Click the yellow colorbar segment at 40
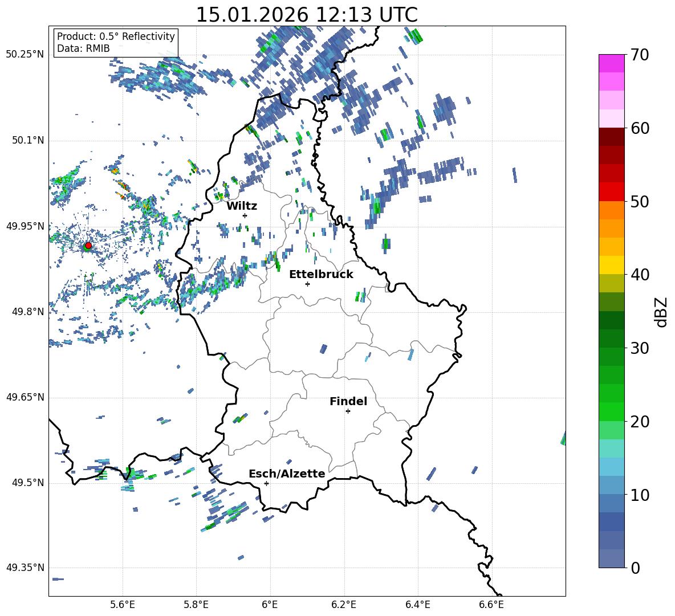The width and height of the screenshot is (675, 616). [611, 265]
